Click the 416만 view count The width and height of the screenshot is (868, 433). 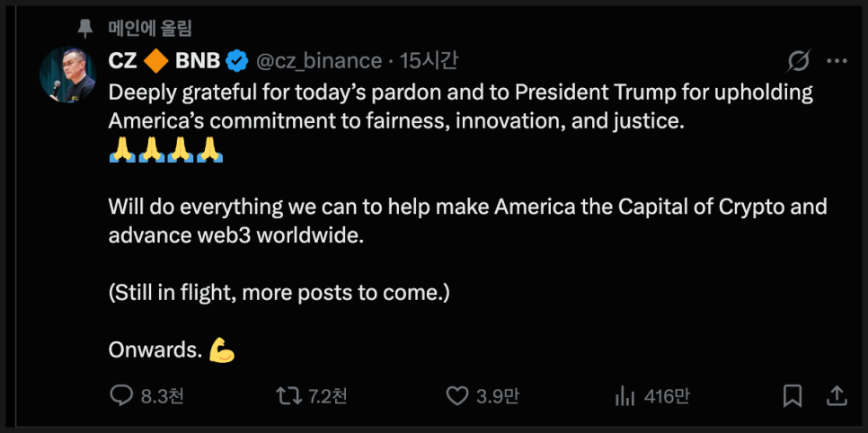click(x=668, y=396)
